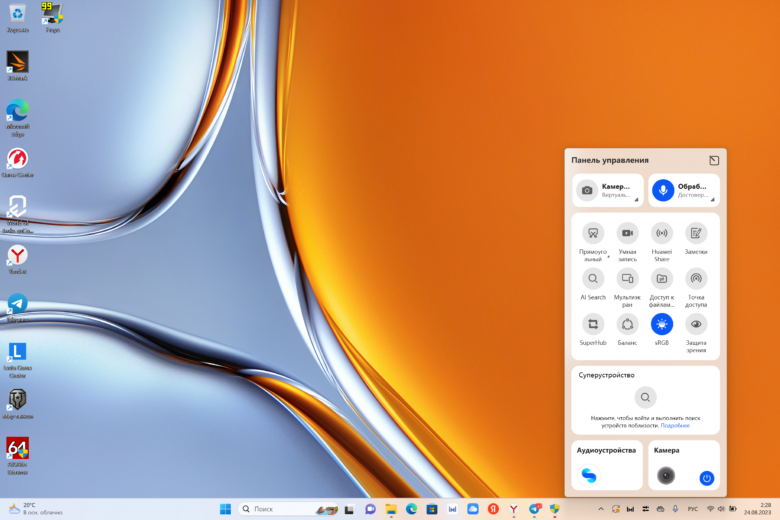The height and width of the screenshot is (520, 780).
Task: Click the microphone icon in the system tray
Action: click(x=675, y=509)
